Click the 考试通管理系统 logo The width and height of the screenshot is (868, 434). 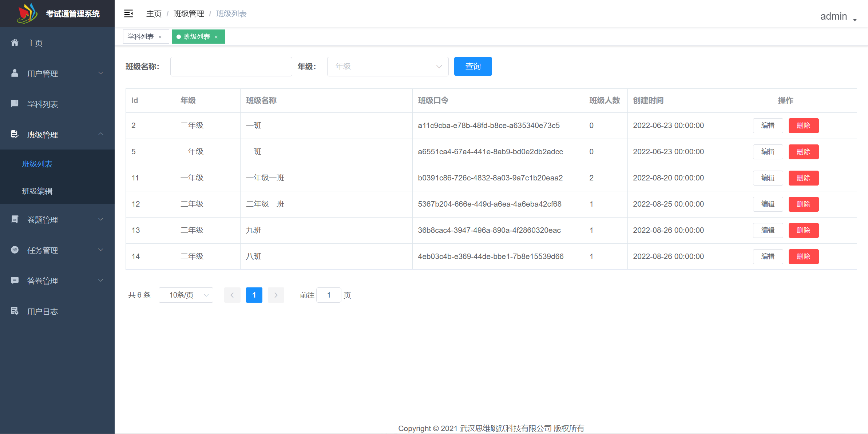[x=57, y=13]
